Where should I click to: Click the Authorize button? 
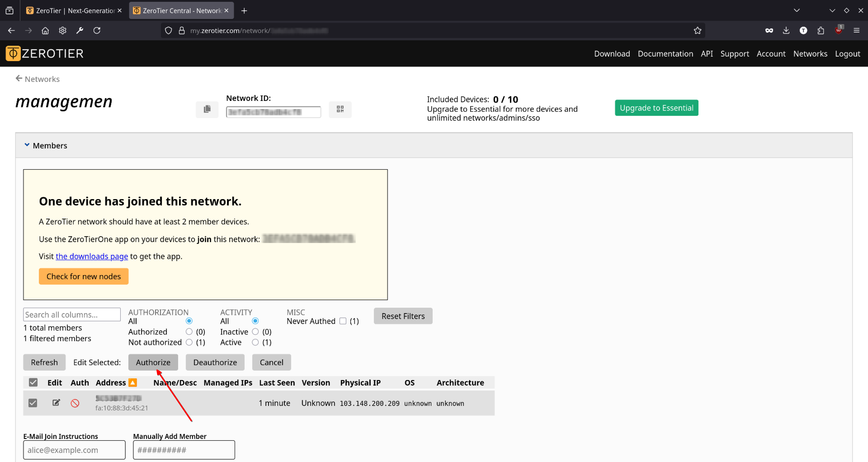(153, 362)
